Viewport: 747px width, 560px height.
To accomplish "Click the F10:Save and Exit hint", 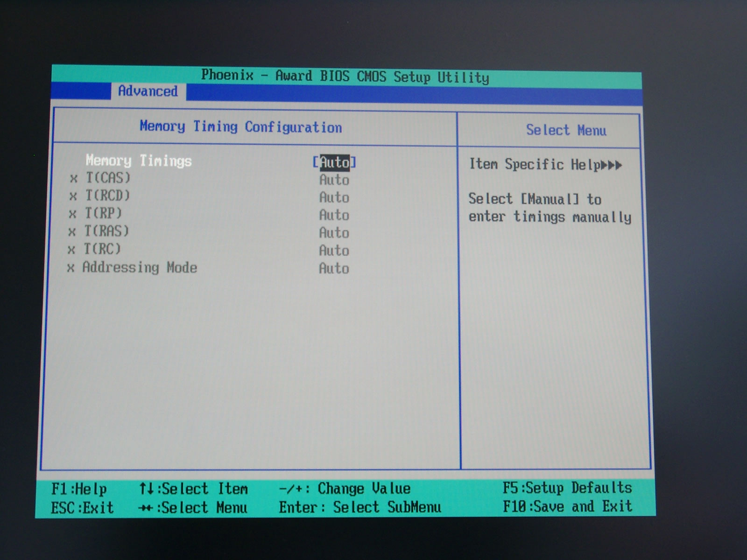I will point(567,506).
